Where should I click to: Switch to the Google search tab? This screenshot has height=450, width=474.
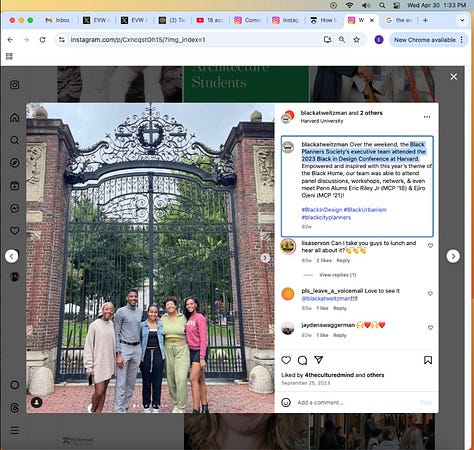pyautogui.click(x=399, y=20)
